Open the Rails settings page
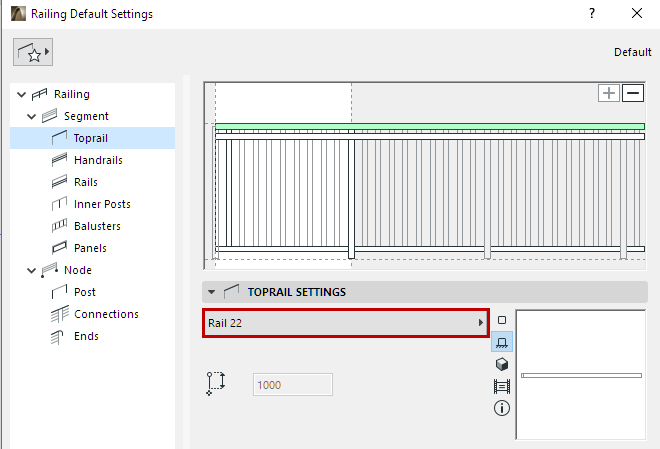 pos(86,182)
